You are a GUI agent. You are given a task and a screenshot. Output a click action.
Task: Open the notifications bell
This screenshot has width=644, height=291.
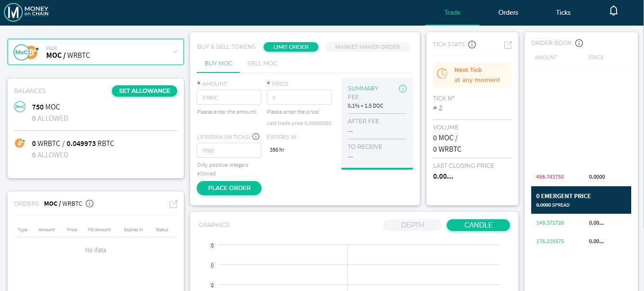(x=614, y=11)
